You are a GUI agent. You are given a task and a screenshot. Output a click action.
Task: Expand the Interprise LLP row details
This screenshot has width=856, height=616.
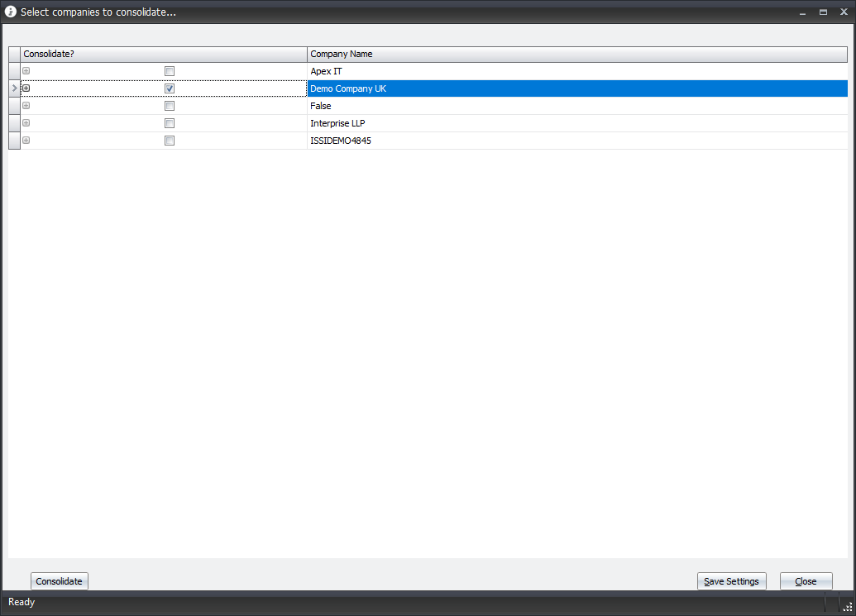(26, 123)
